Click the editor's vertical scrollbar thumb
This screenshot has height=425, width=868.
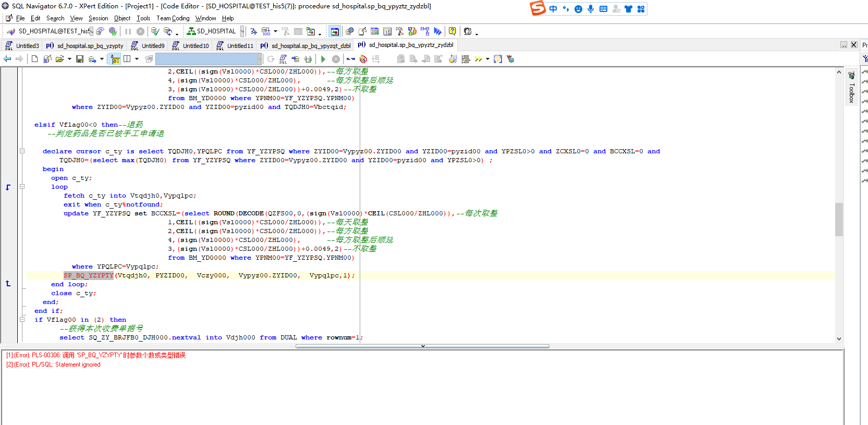coord(839,219)
